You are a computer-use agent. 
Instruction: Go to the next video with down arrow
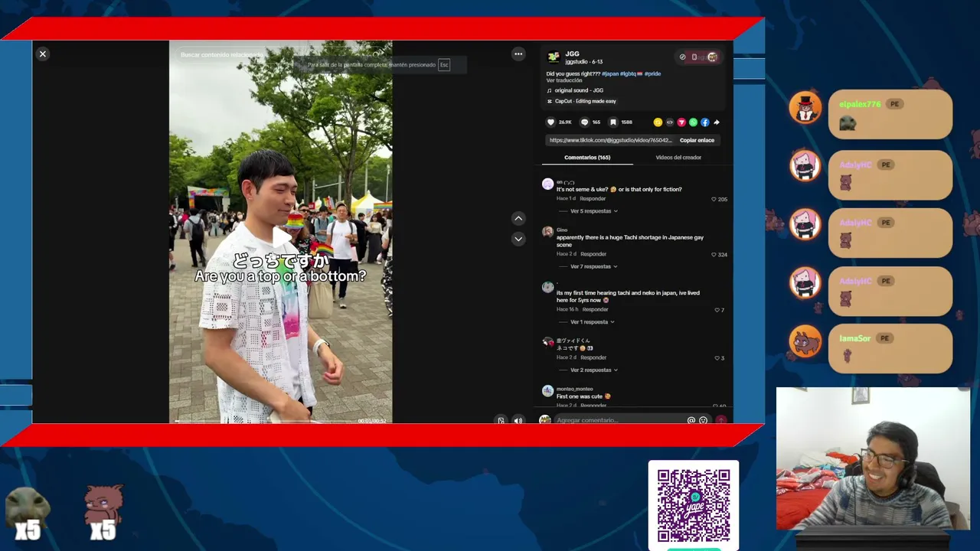pyautogui.click(x=518, y=239)
